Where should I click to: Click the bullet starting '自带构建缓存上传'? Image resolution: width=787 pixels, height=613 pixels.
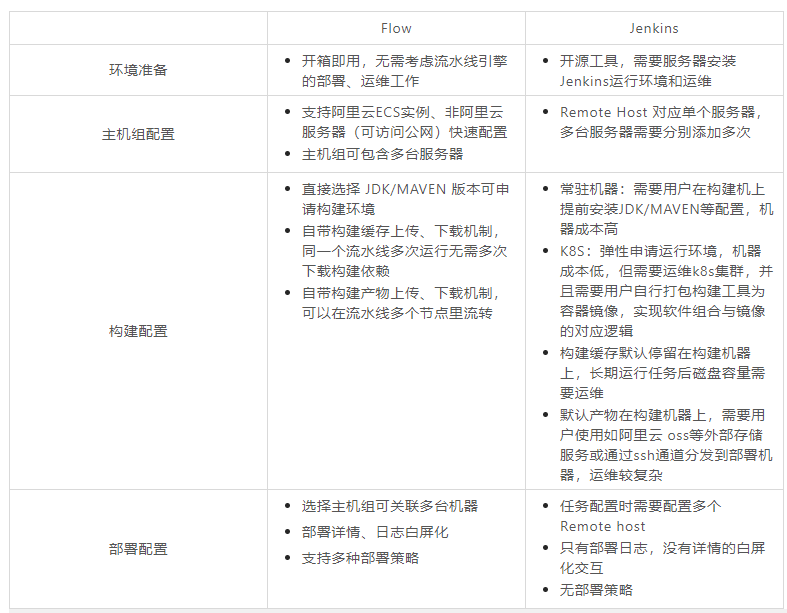point(405,251)
